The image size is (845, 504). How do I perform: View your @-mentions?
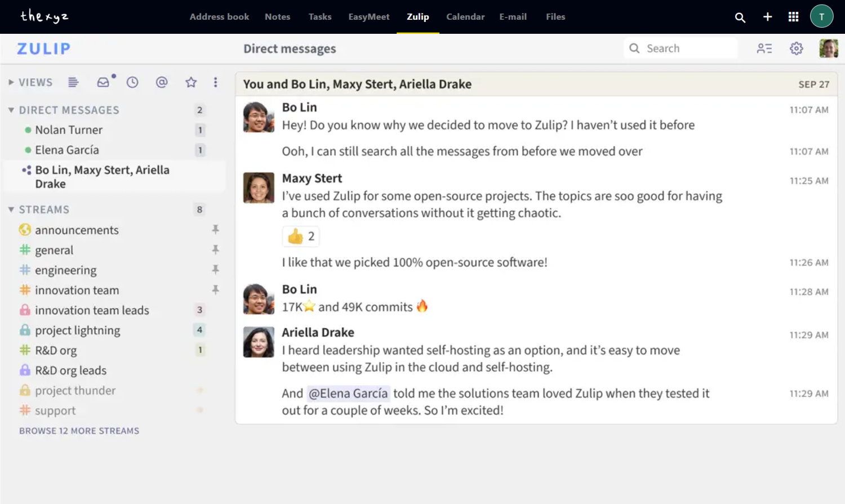[162, 82]
